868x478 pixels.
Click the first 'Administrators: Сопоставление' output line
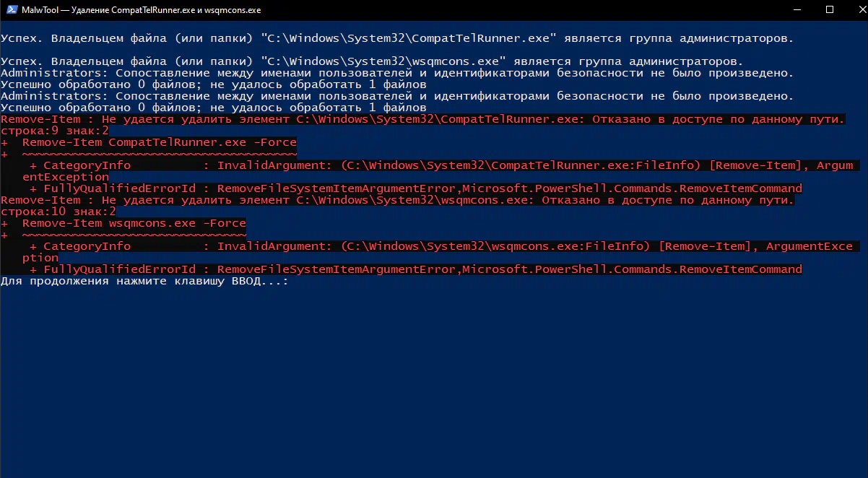coord(397,73)
